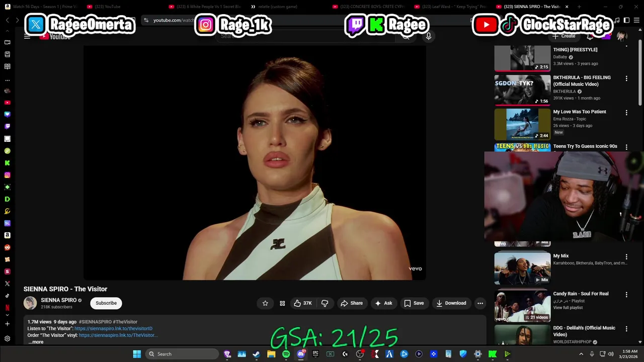Save the video to a playlist
Viewport: 644px width, 362px height.
(414, 303)
